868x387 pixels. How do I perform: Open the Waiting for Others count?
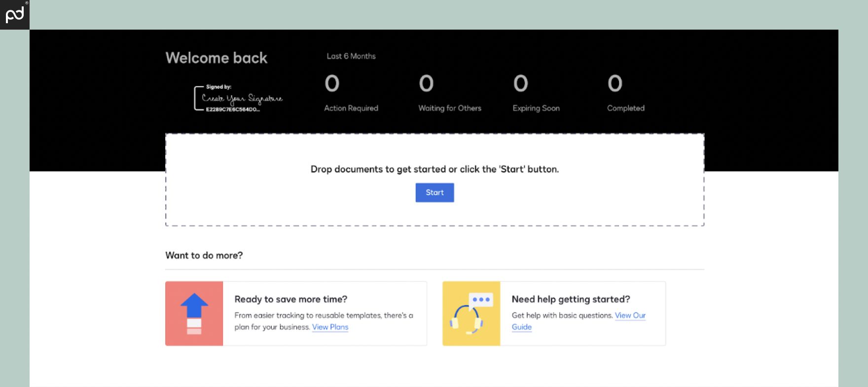point(449,93)
